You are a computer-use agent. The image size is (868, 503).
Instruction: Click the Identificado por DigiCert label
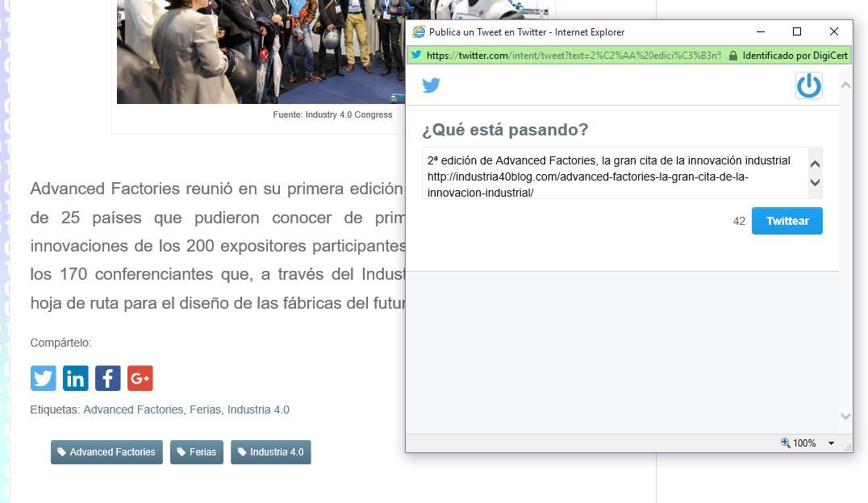pyautogui.click(x=795, y=56)
